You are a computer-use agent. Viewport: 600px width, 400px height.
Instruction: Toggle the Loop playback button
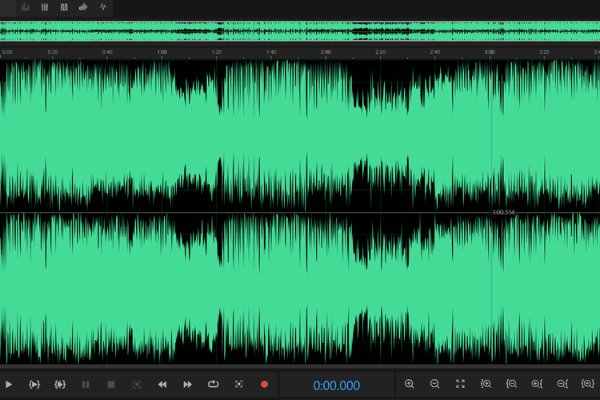click(x=213, y=384)
